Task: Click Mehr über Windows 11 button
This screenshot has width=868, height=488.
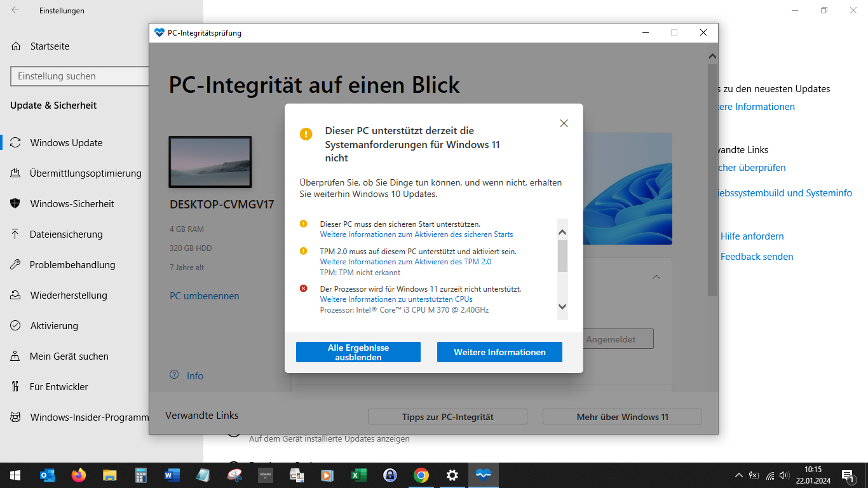Action: point(622,417)
